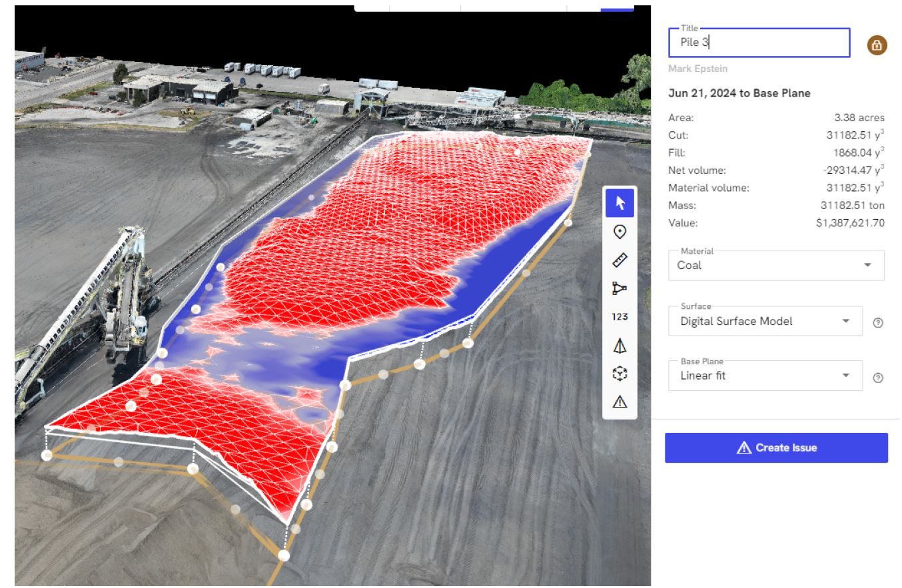Click the warning triangle tool in toolbar

click(x=620, y=402)
